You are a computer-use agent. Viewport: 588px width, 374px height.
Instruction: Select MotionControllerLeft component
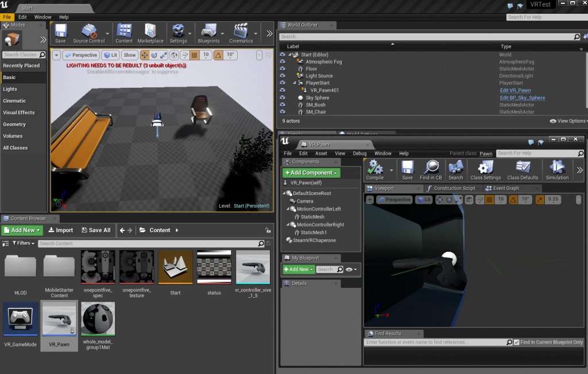(x=319, y=209)
